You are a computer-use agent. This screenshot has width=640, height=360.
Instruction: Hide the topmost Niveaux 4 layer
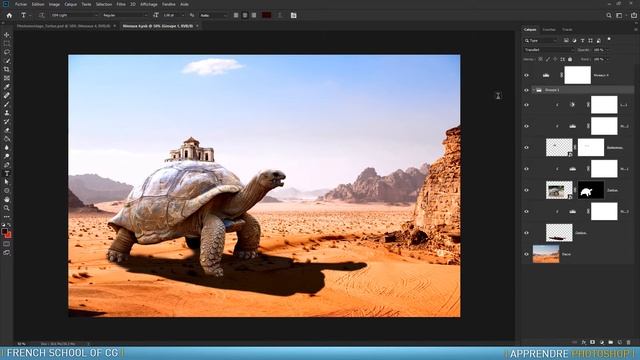coord(527,75)
